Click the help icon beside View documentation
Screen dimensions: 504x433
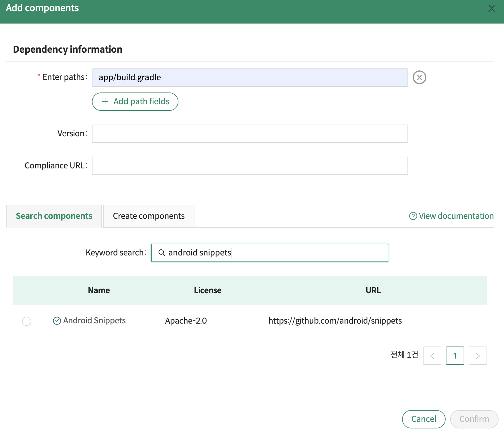coord(413,216)
